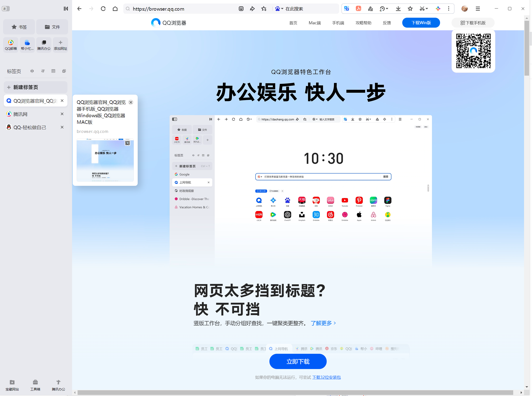Click 了解更多 link

pyautogui.click(x=322, y=323)
